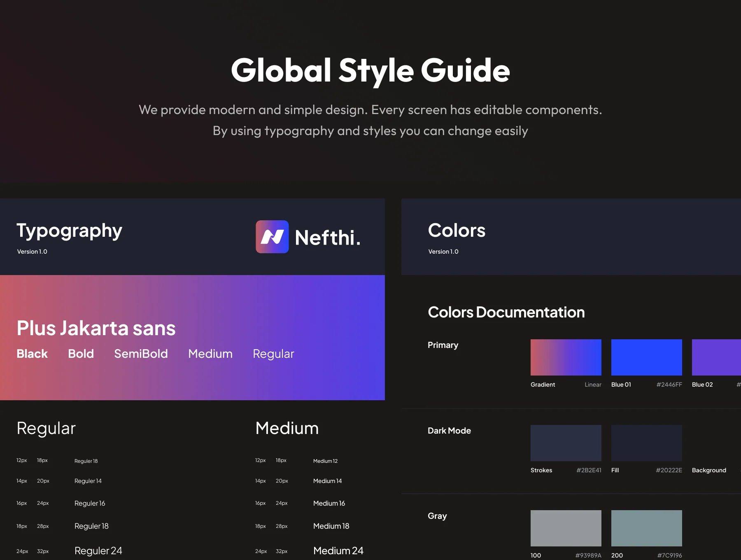Select the Plus Jakarta sans title
Viewport: 741px width, 560px height.
[96, 329]
